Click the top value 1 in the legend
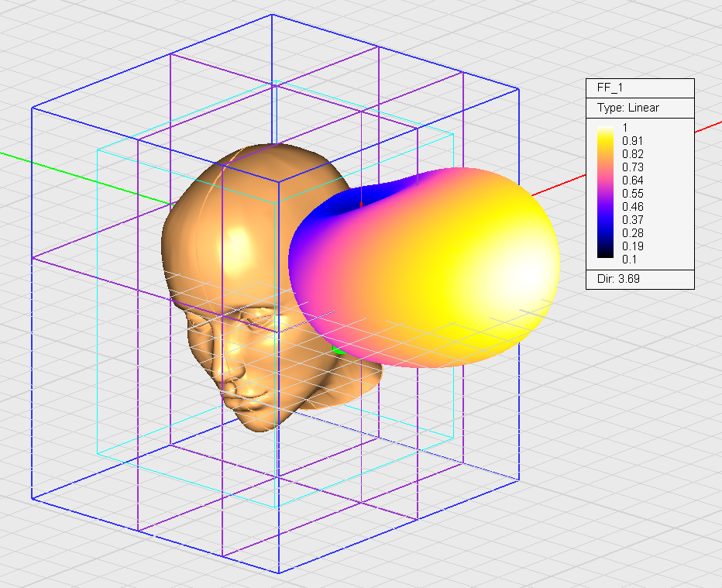 click(x=626, y=127)
